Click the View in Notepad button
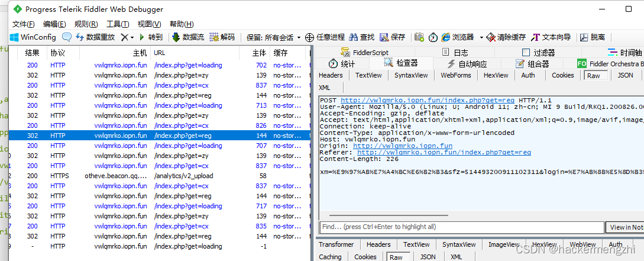 (624, 227)
